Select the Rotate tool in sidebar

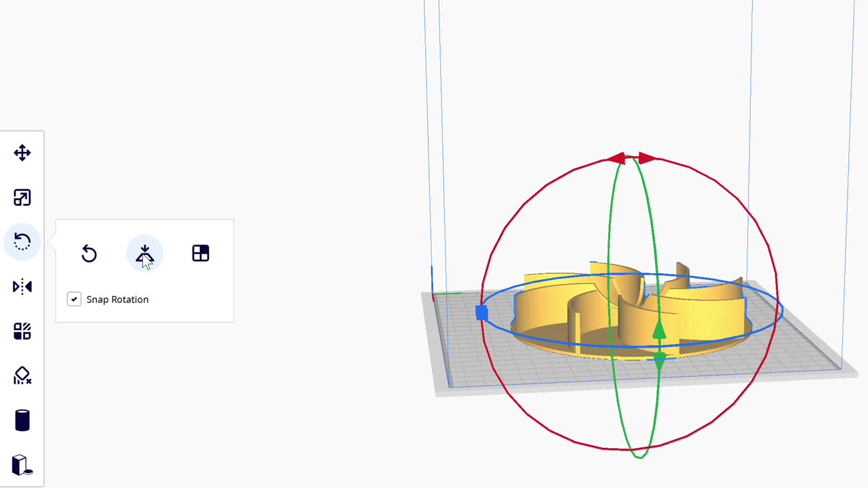point(22,242)
